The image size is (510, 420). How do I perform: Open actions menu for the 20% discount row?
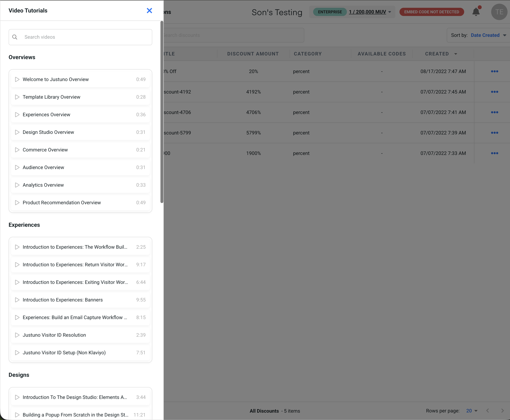(494, 71)
